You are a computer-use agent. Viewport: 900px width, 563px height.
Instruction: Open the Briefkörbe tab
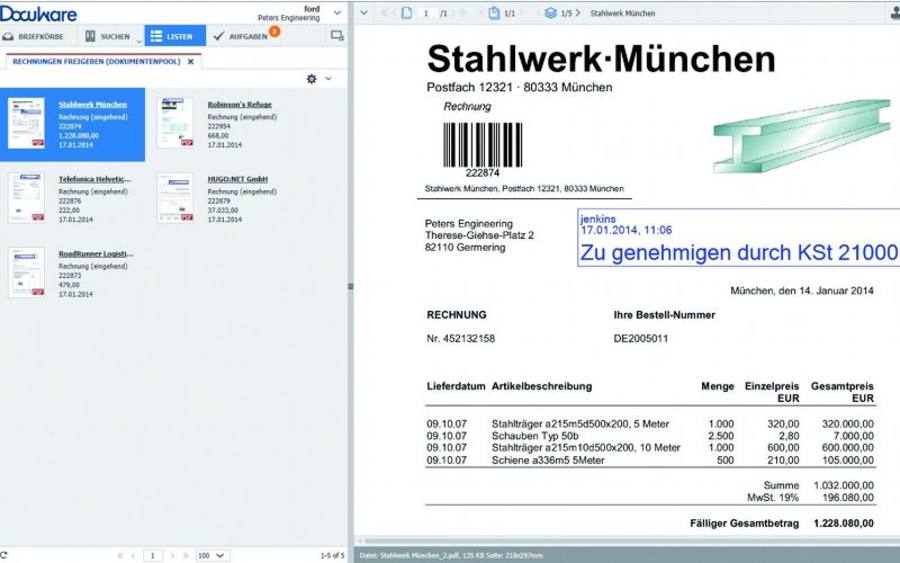[33, 36]
